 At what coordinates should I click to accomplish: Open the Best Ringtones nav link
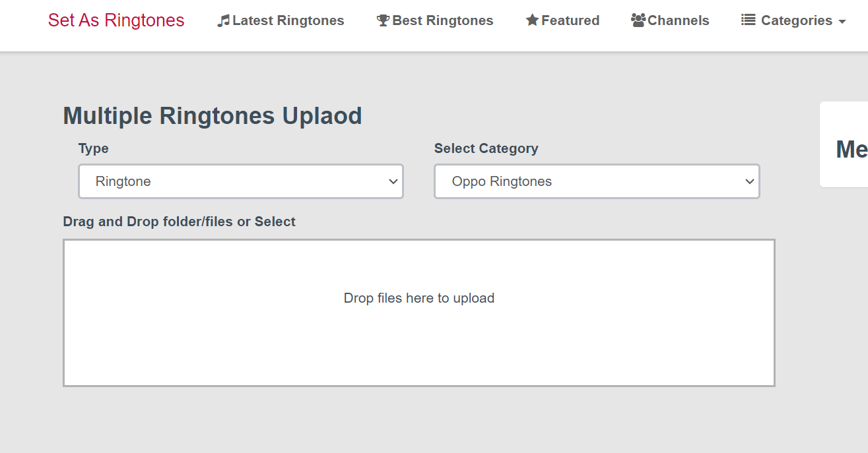click(442, 21)
